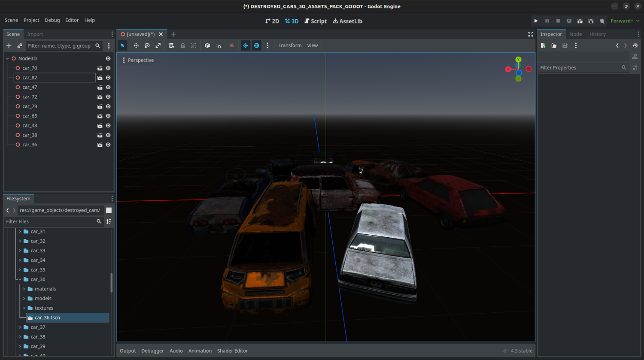Open the AssetLib workspace
Image resolution: width=644 pixels, height=360 pixels.
click(348, 21)
